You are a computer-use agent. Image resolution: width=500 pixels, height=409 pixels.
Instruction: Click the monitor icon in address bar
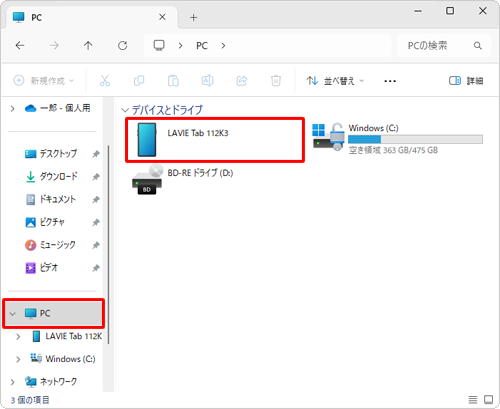pyautogui.click(x=159, y=45)
